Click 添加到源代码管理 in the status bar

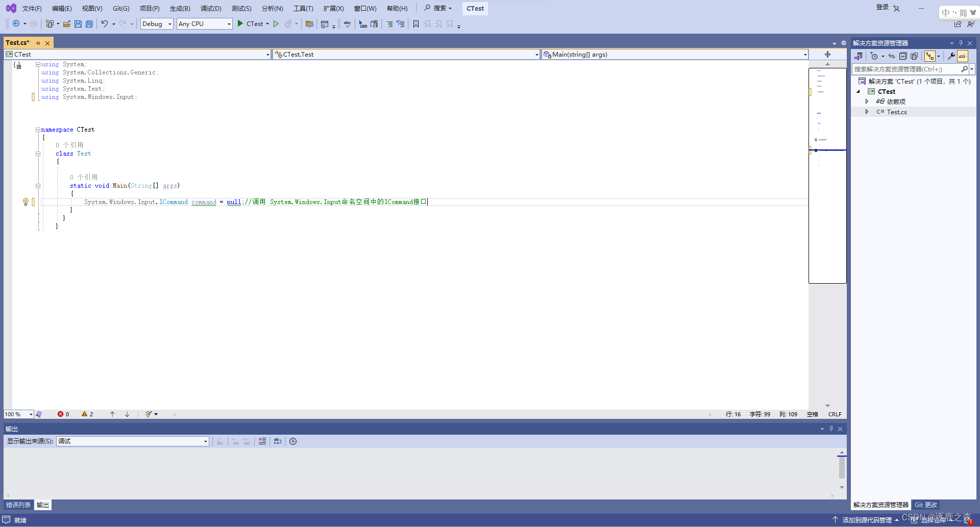(867, 520)
